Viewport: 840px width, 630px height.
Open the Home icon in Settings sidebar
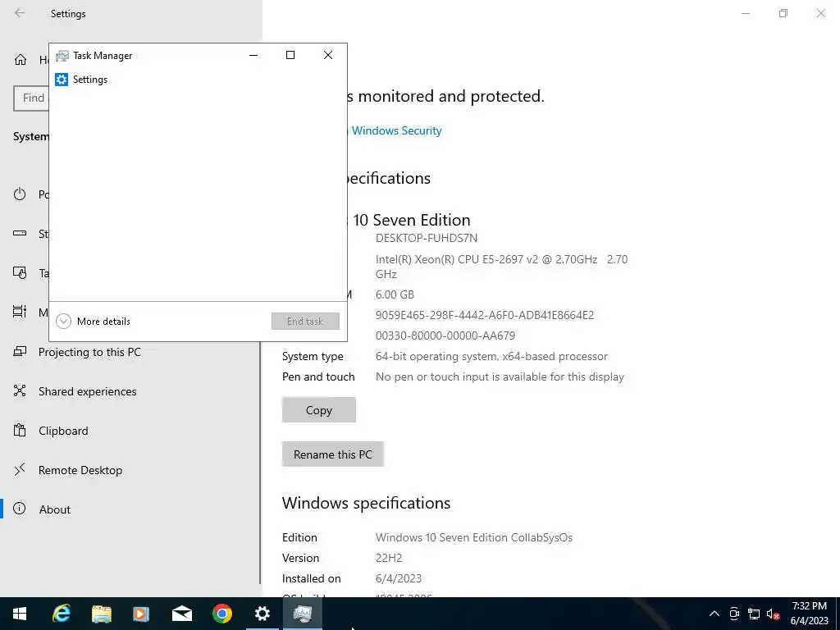(x=21, y=59)
